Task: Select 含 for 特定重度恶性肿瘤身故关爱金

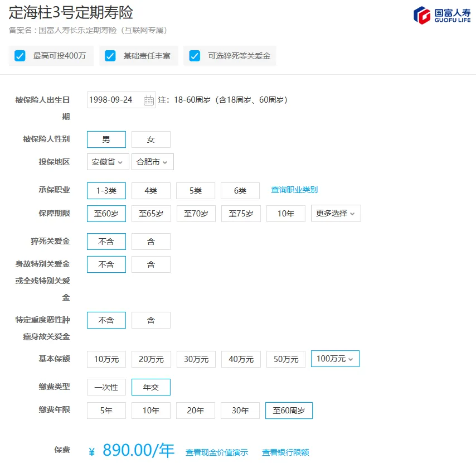Action: pos(151,320)
